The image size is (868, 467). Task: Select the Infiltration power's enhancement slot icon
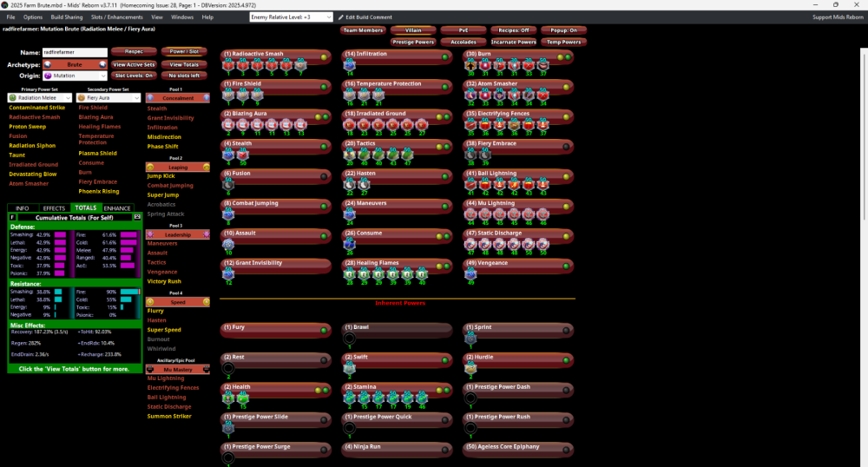pos(349,64)
